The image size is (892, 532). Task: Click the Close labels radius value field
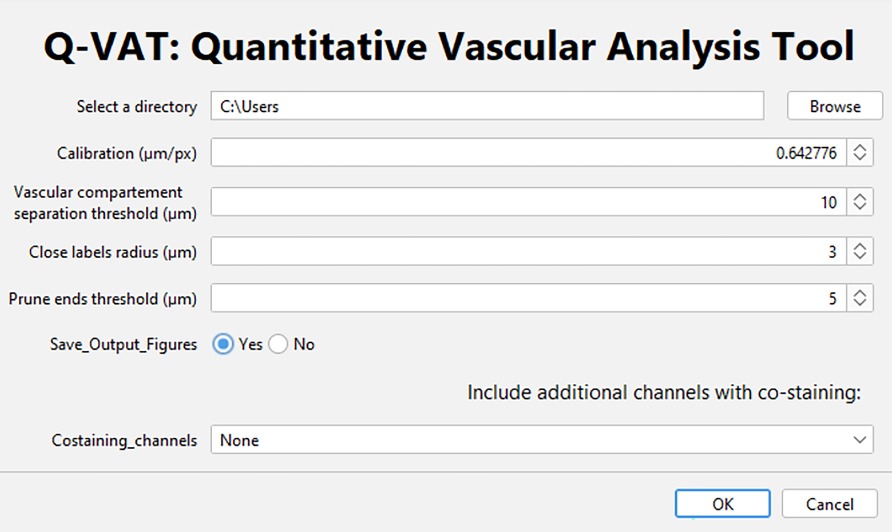[x=528, y=251]
